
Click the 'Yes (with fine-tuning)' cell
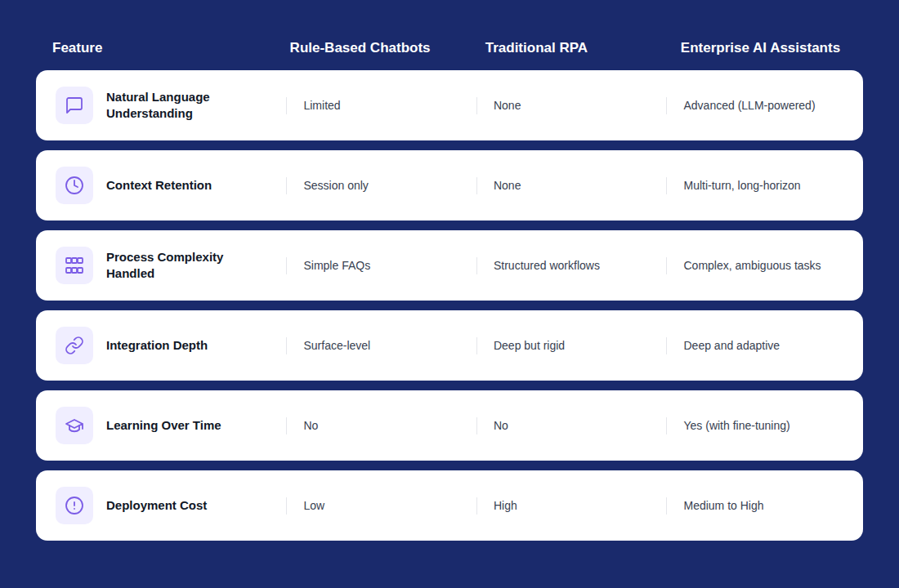736,425
